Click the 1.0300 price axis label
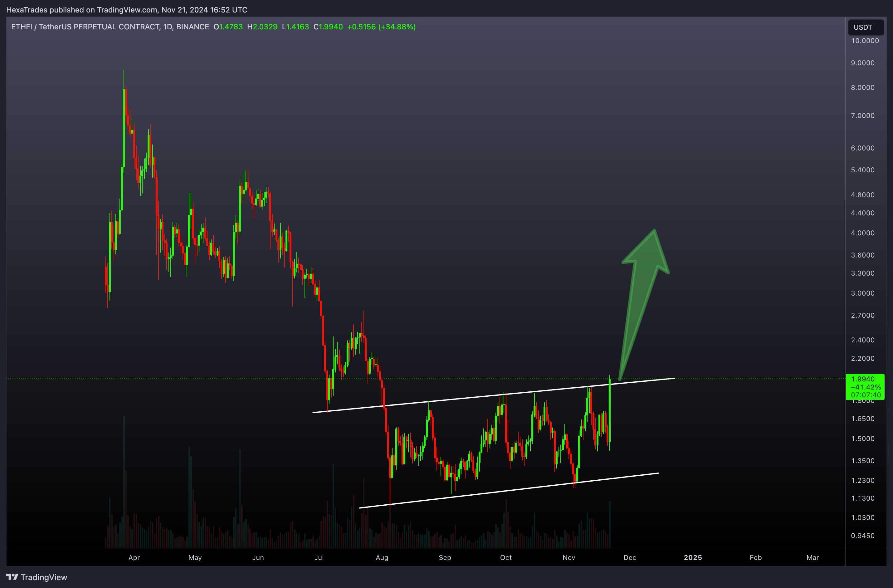This screenshot has height=588, width=893. click(x=863, y=517)
